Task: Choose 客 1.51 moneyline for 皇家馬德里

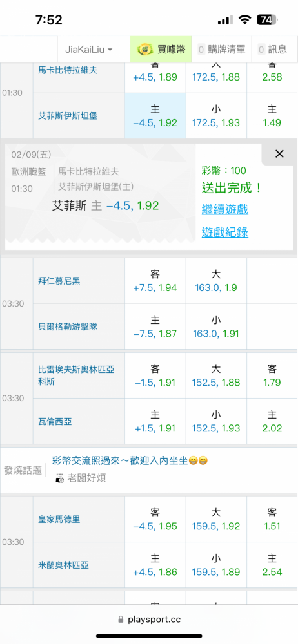Action: coord(272,519)
